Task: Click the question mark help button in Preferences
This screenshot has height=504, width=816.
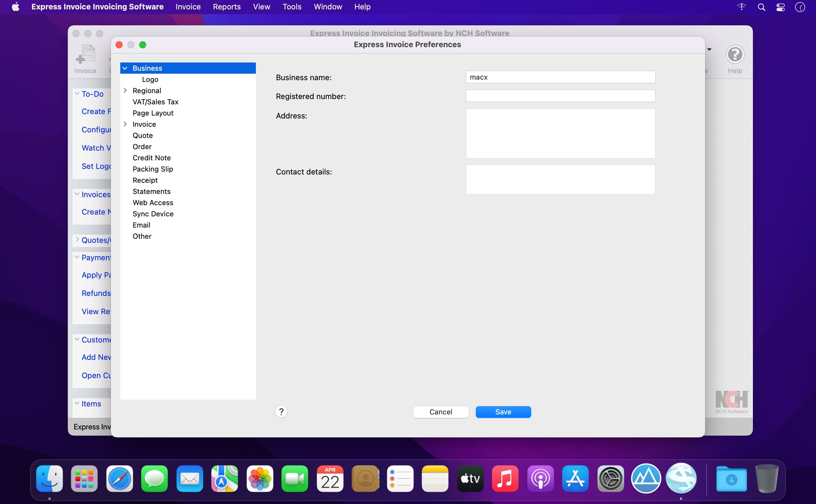Action: 281,412
